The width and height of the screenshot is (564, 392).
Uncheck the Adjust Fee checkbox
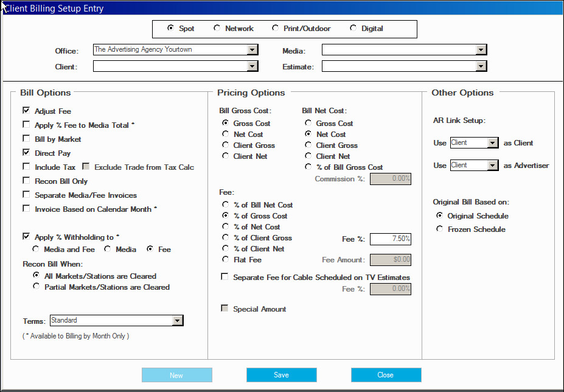(26, 111)
